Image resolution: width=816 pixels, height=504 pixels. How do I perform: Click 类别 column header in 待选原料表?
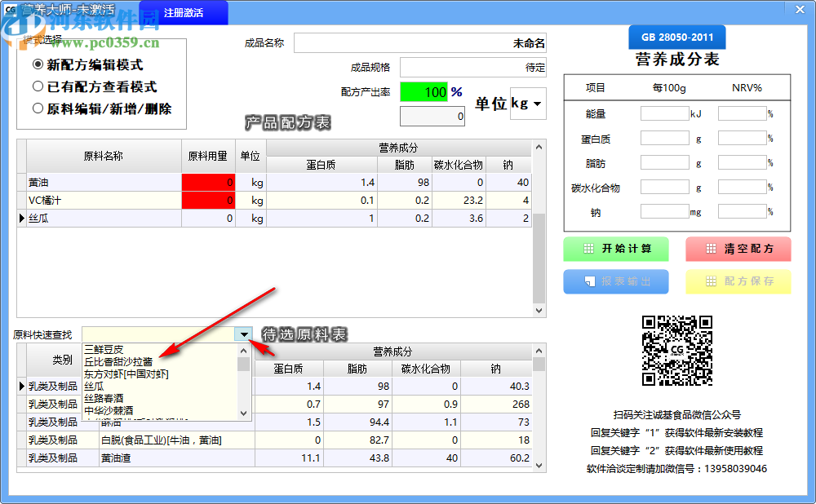63,360
